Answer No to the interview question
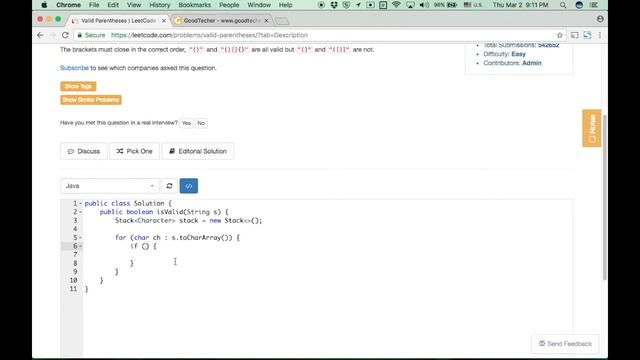Screen dimensions: 640x360 201,123
